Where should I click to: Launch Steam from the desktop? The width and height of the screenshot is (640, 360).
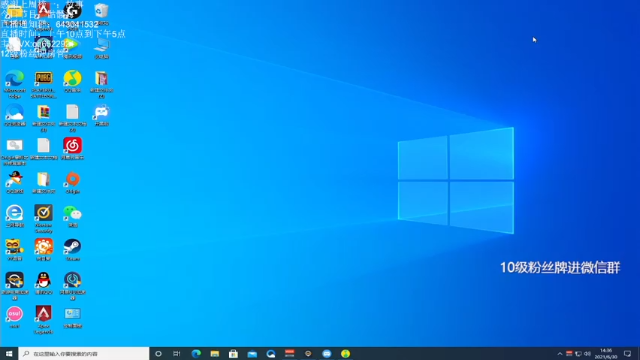(x=72, y=247)
